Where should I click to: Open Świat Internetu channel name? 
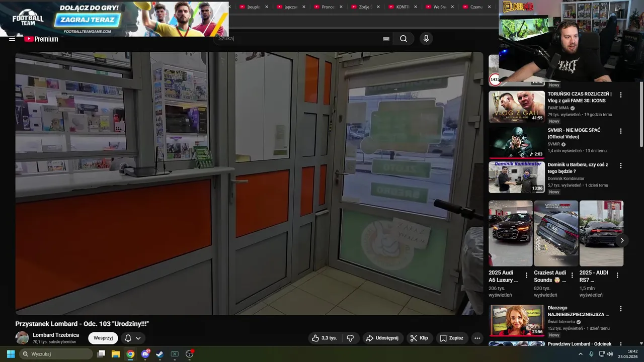click(561, 322)
